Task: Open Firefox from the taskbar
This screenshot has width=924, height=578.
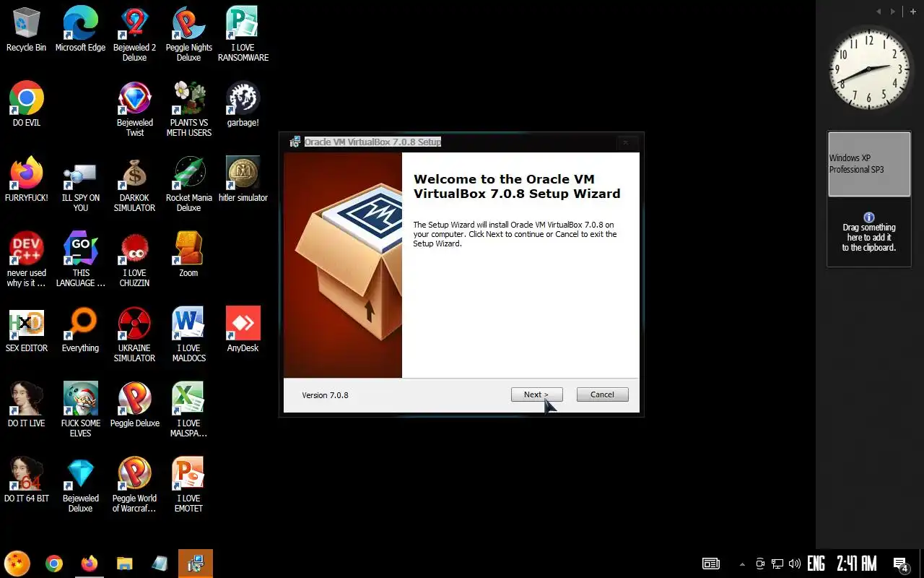Action: 90,564
